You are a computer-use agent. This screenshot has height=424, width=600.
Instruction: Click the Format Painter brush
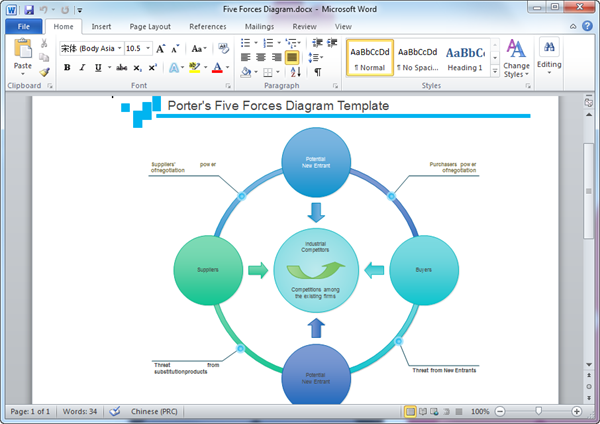tap(45, 72)
